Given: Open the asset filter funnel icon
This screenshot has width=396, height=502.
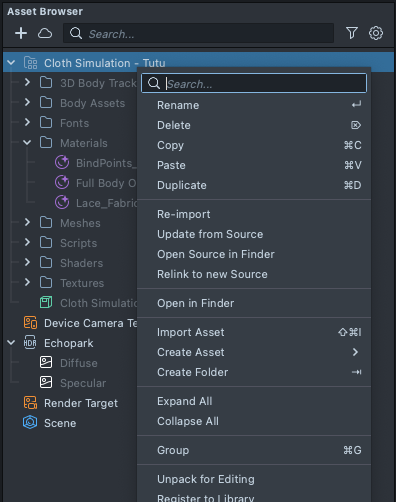Looking at the screenshot, I should click(x=352, y=33).
